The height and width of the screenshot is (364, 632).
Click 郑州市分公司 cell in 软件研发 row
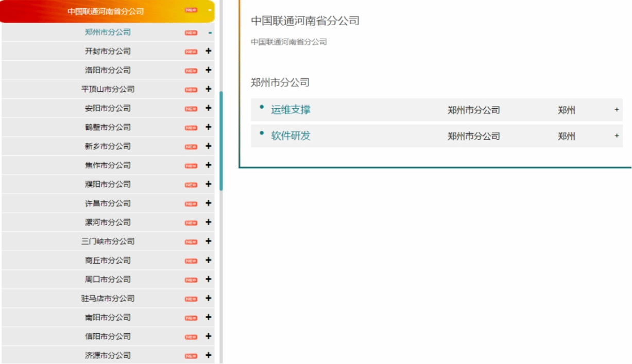click(x=474, y=136)
